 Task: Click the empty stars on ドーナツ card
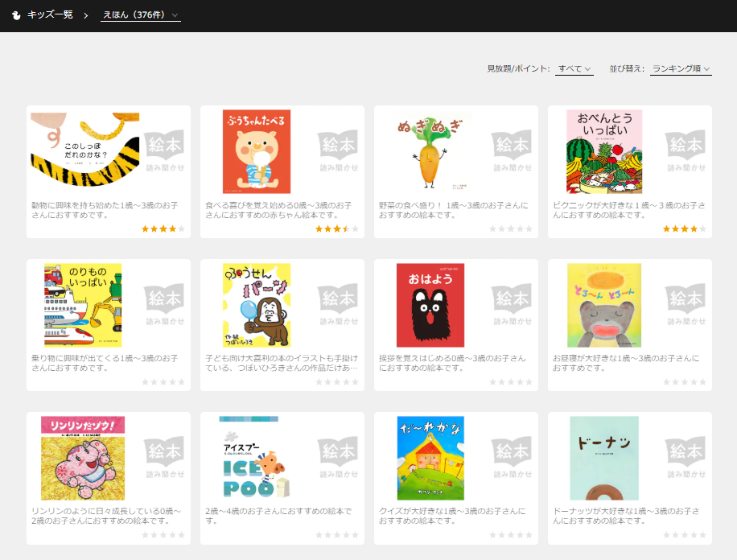click(685, 535)
